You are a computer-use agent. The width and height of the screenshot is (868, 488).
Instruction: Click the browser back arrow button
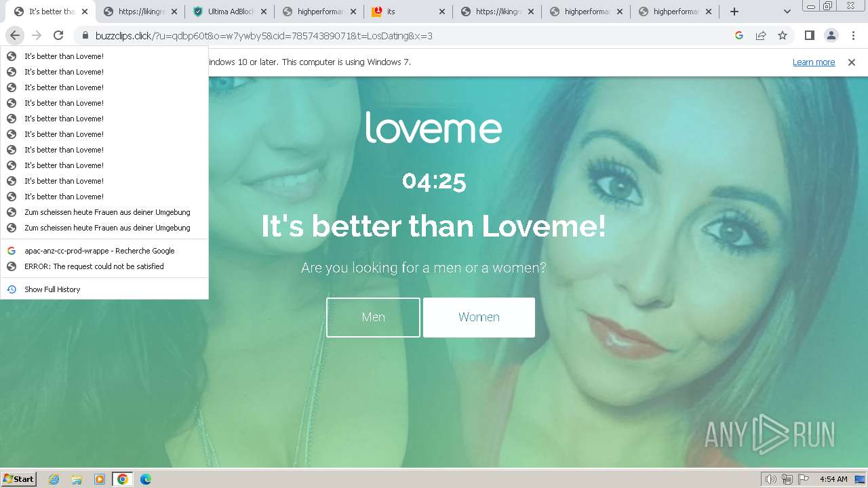coord(15,36)
